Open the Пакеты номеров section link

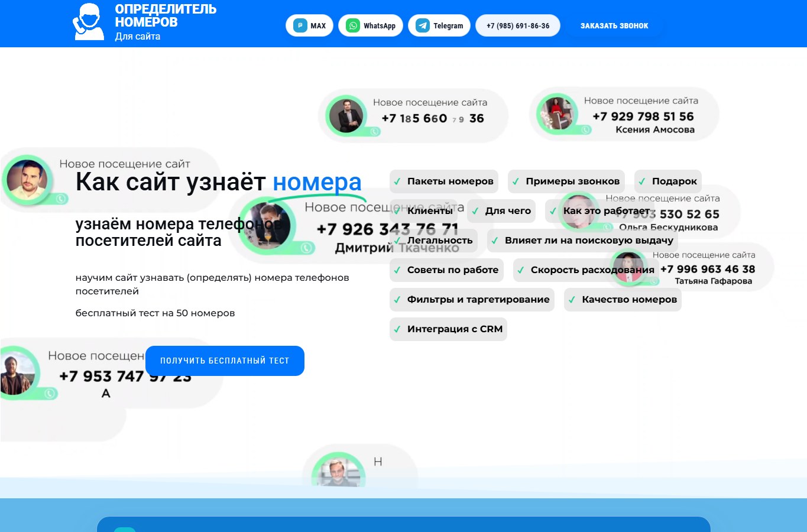point(444,181)
